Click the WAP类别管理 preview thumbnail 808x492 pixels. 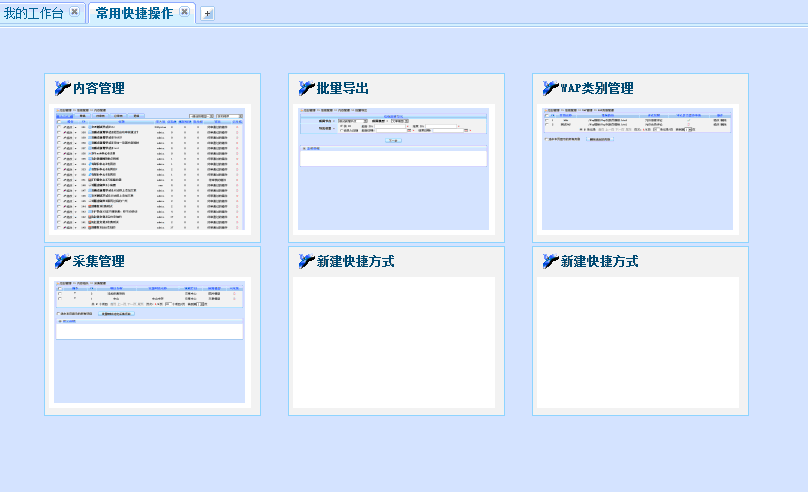tap(638, 168)
